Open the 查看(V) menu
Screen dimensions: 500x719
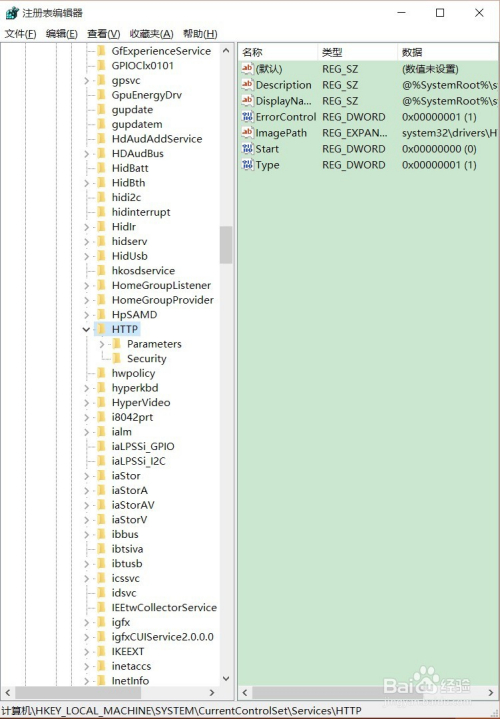(104, 33)
